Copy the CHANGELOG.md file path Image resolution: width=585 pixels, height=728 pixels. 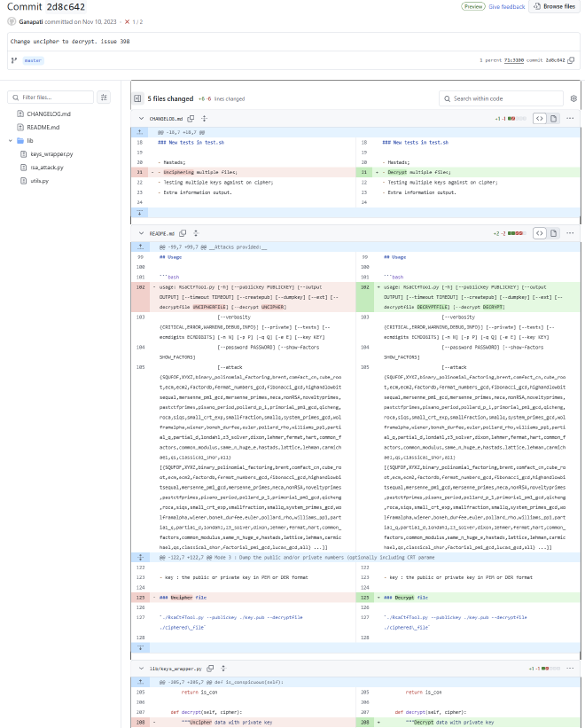[x=191, y=118]
